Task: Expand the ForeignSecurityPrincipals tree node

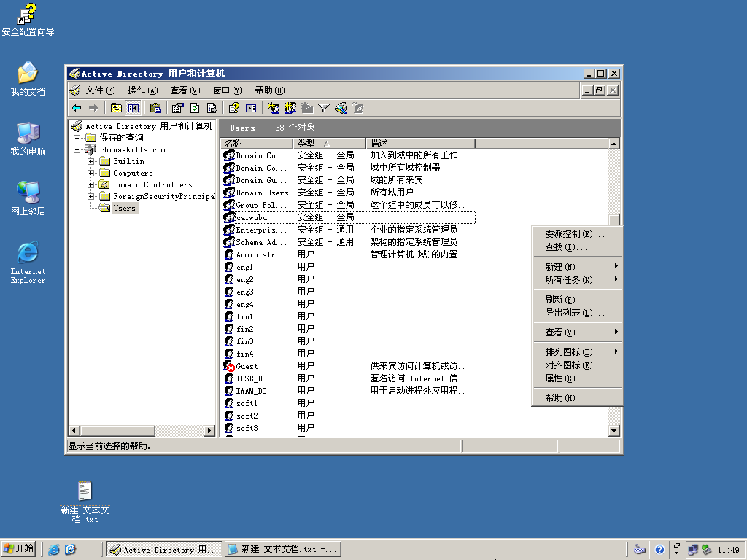Action: (x=90, y=196)
